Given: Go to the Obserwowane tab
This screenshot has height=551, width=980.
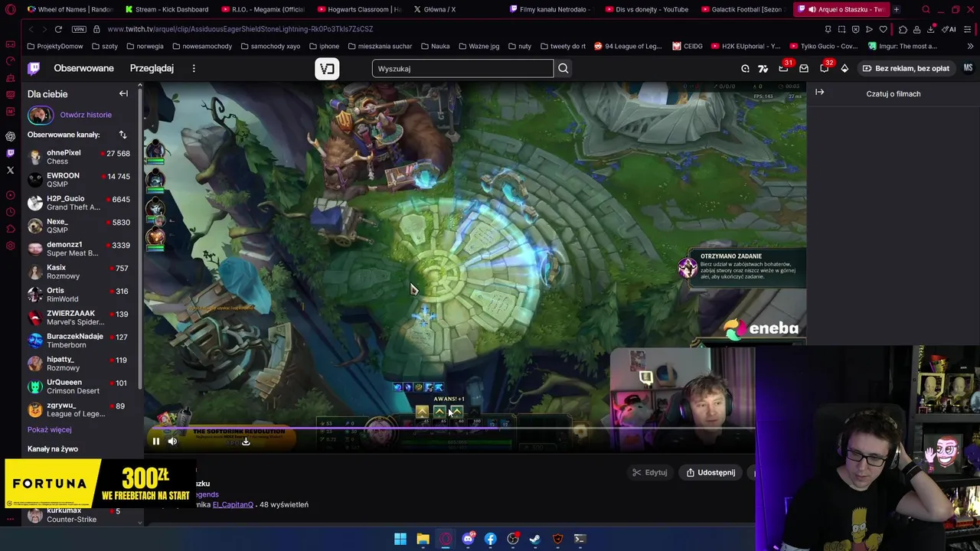Looking at the screenshot, I should (x=83, y=68).
